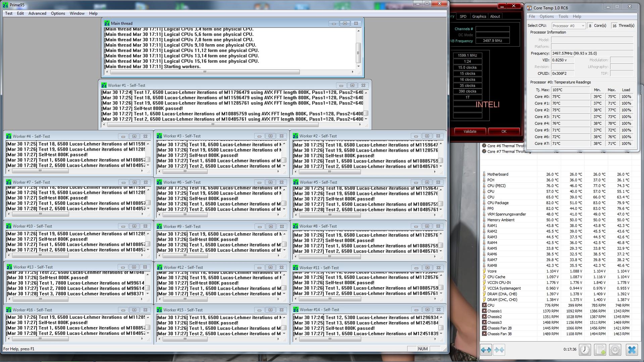Click the 0:17:36 elapsed time label
Image resolution: width=644 pixels, height=362 pixels.
coord(570,350)
